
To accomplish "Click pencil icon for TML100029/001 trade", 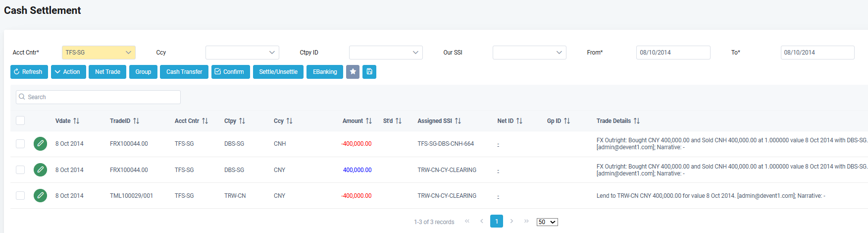I will tap(40, 196).
